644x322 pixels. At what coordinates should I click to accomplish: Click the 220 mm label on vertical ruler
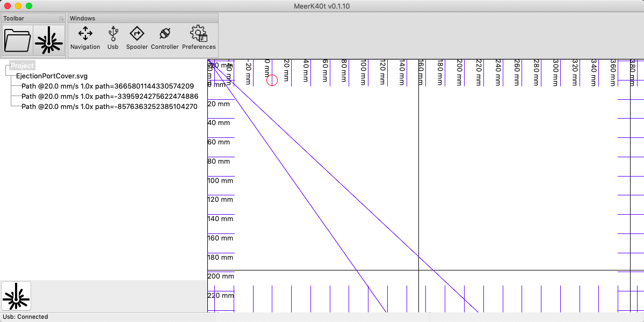(222, 295)
